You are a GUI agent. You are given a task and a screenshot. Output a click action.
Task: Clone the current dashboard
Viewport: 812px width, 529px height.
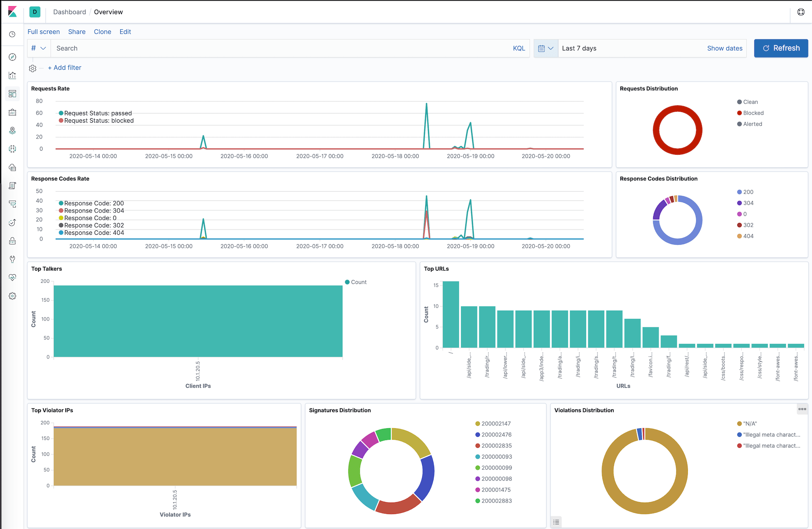click(102, 32)
